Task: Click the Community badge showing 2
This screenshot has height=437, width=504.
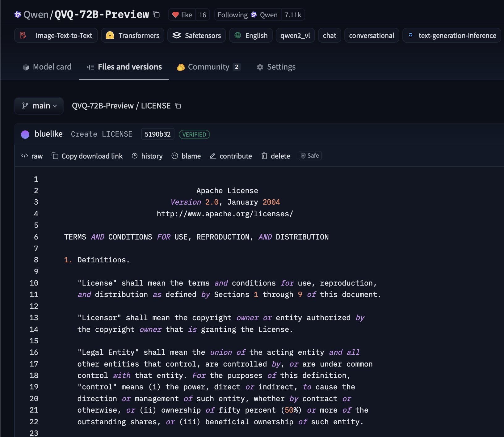Action: pyautogui.click(x=237, y=67)
